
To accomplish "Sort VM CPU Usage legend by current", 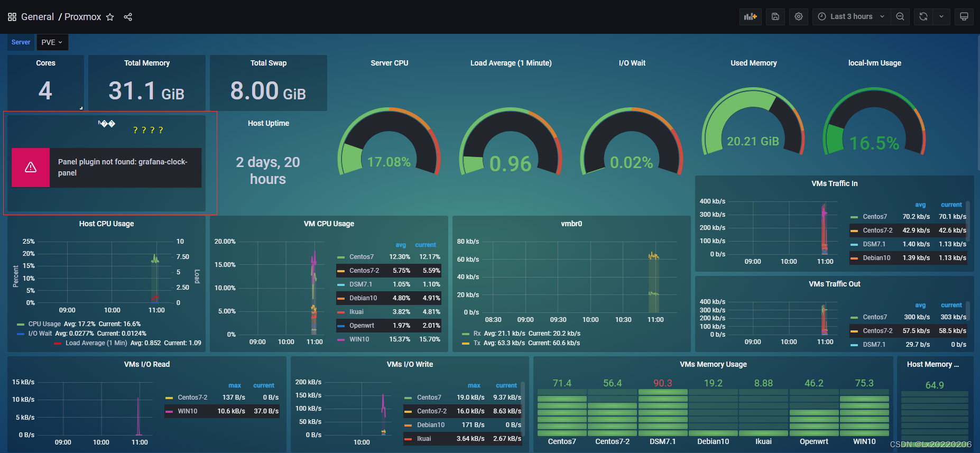I will pos(426,245).
